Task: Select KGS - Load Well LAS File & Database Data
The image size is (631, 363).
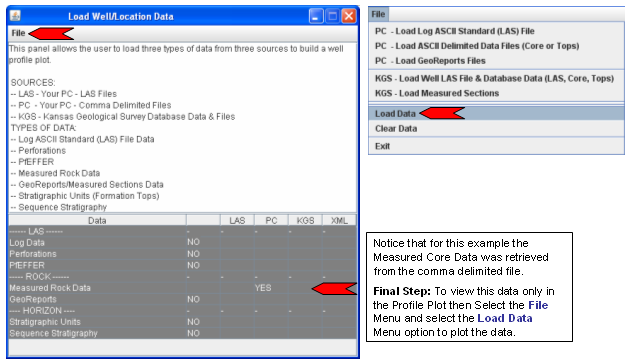Action: 495,78
